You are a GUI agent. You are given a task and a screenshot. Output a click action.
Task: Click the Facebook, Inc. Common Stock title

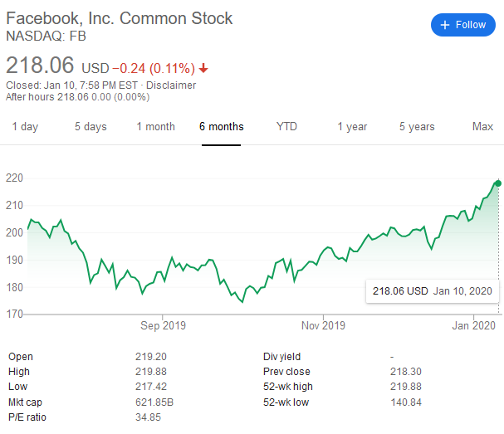[120, 17]
